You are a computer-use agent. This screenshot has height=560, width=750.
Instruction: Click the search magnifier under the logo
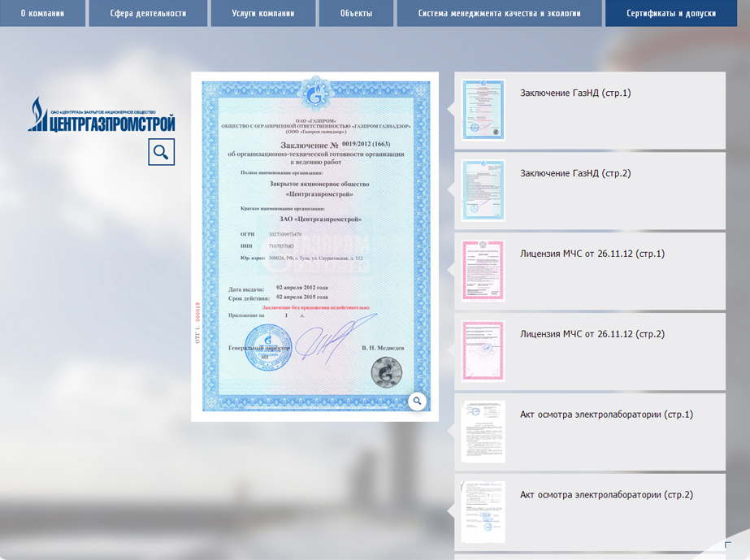point(161,152)
